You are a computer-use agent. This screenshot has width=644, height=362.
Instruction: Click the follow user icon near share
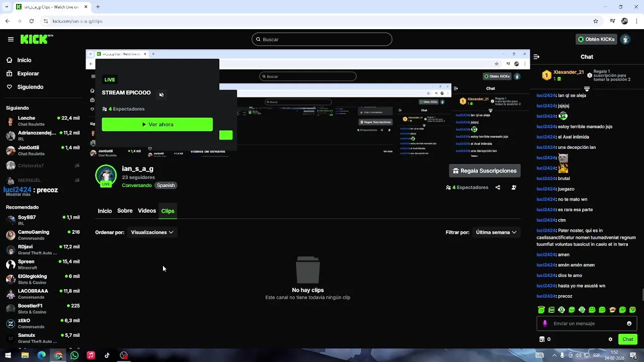click(514, 188)
